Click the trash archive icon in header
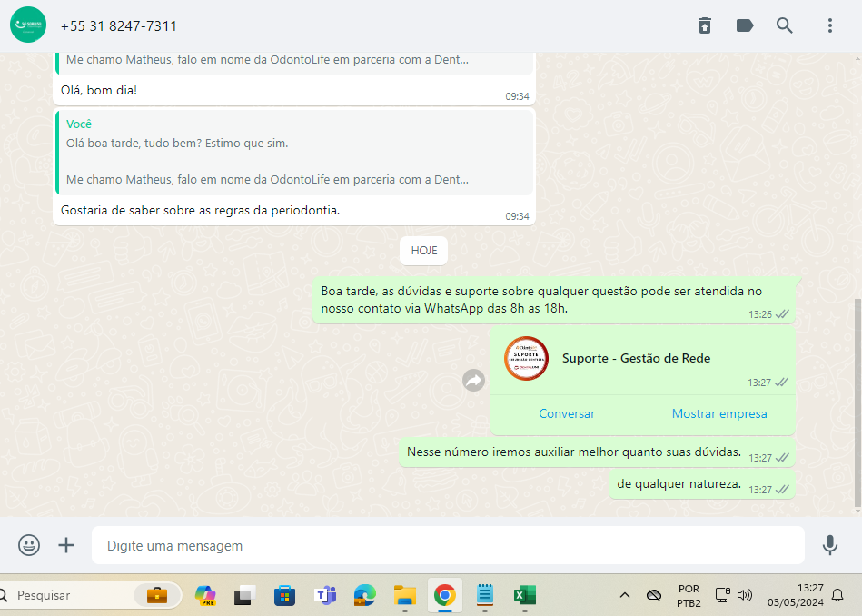 pos(705,25)
